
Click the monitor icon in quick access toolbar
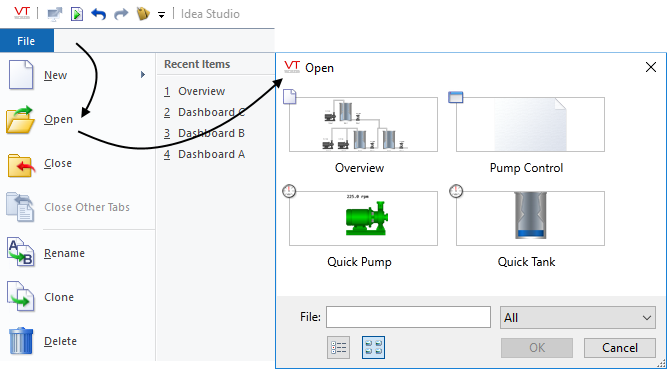coord(54,14)
